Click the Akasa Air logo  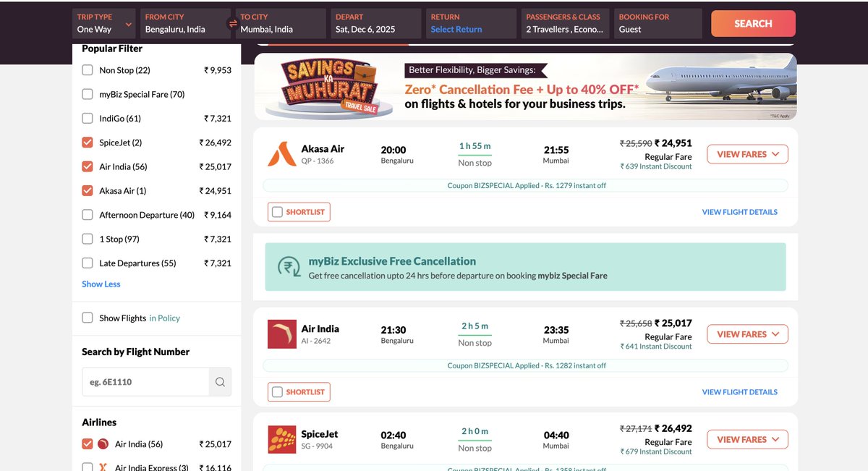coord(281,154)
